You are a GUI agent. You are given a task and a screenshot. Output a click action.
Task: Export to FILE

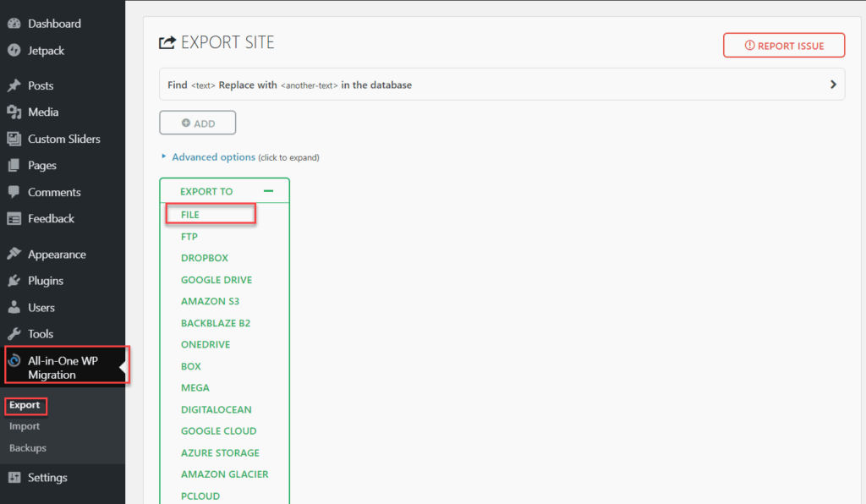[190, 215]
